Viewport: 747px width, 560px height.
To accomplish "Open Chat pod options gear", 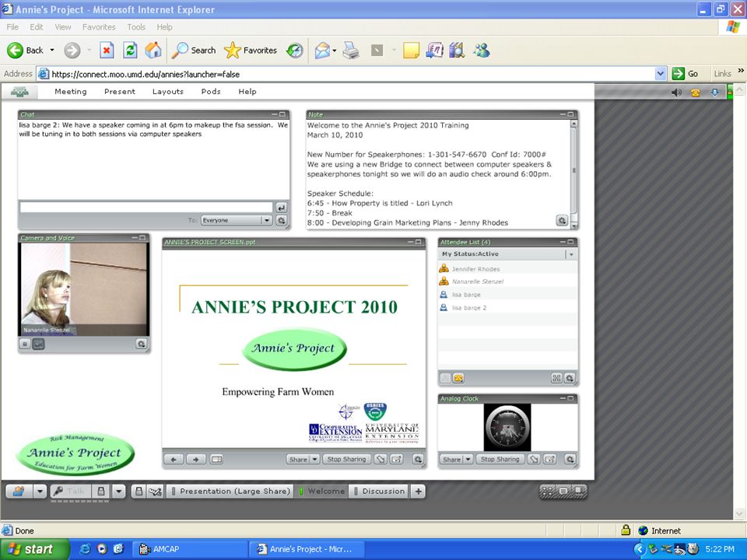I will 281,220.
